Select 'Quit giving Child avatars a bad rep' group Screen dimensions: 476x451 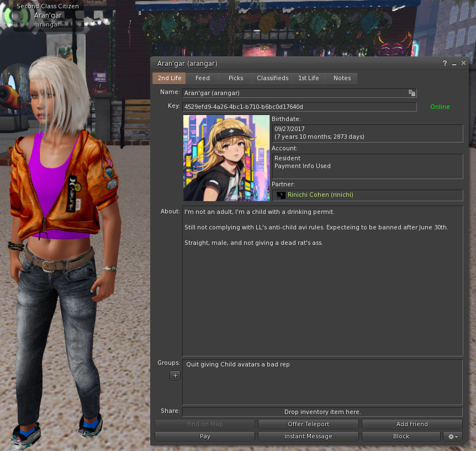[237, 364]
